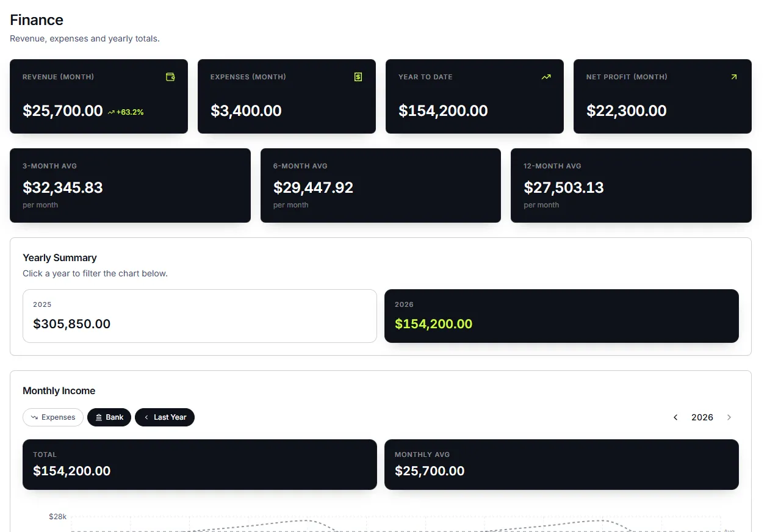Click the $154,200.00 Year to Date value

[443, 110]
